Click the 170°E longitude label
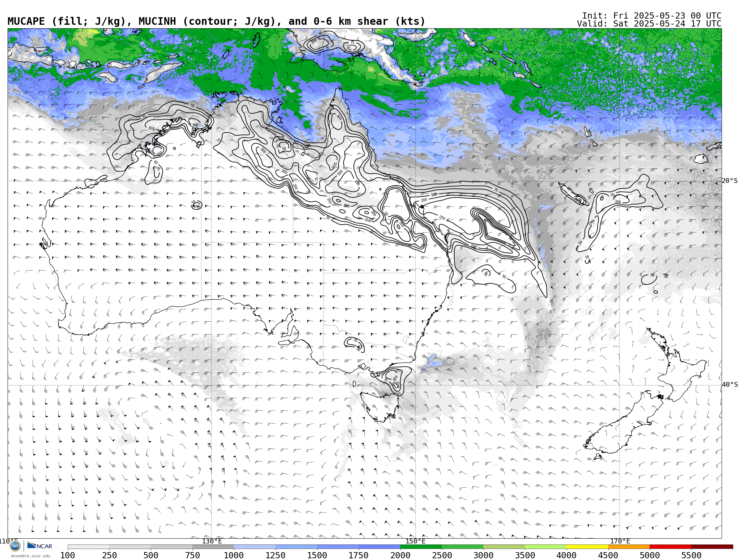This screenshot has height=560, width=744. [x=620, y=541]
